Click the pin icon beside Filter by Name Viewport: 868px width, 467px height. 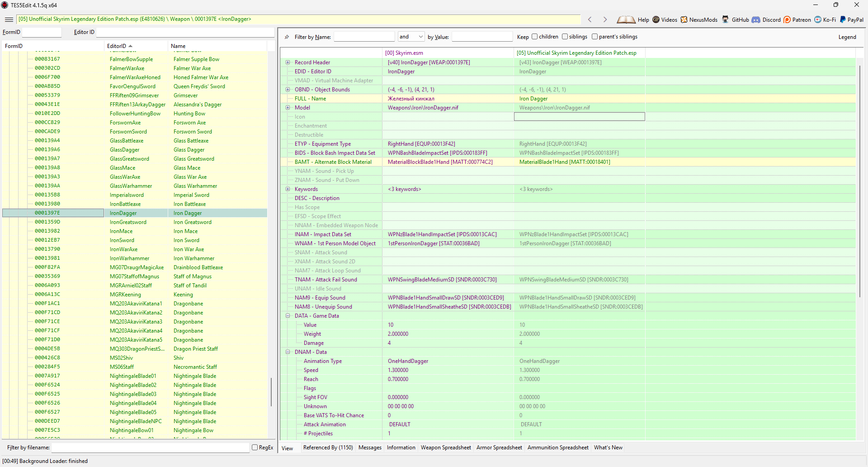point(287,37)
